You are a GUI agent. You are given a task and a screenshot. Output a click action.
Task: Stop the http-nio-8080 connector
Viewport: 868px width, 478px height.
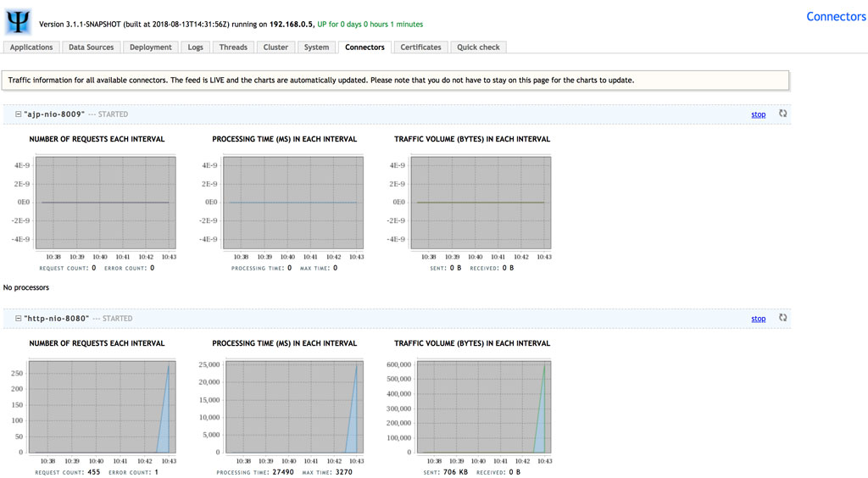coord(759,319)
